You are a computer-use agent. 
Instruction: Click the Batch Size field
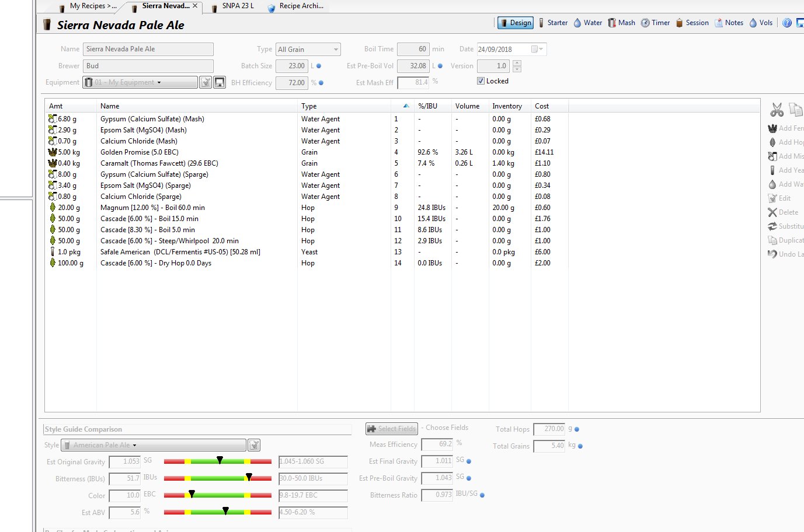click(292, 66)
